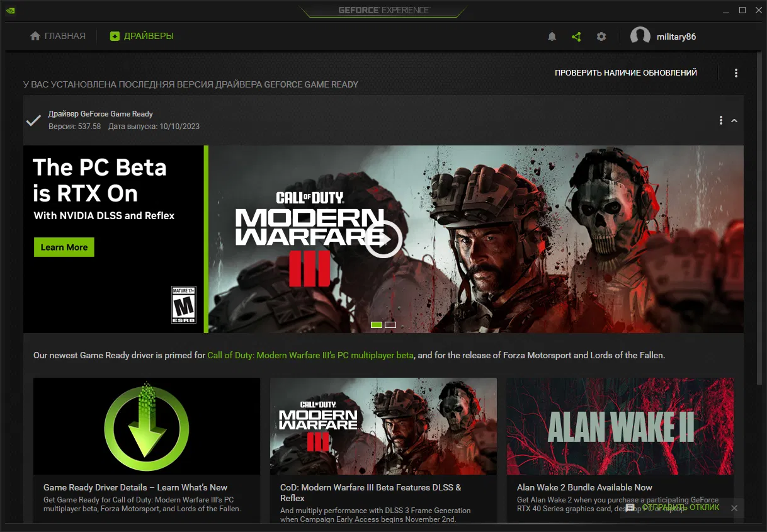Click the installed driver checkmark icon
The height and width of the screenshot is (532, 767).
point(33,120)
